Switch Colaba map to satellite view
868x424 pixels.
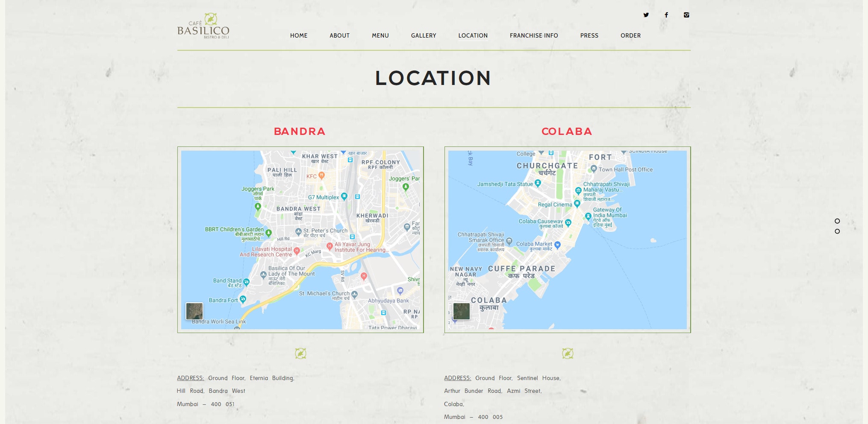point(461,311)
